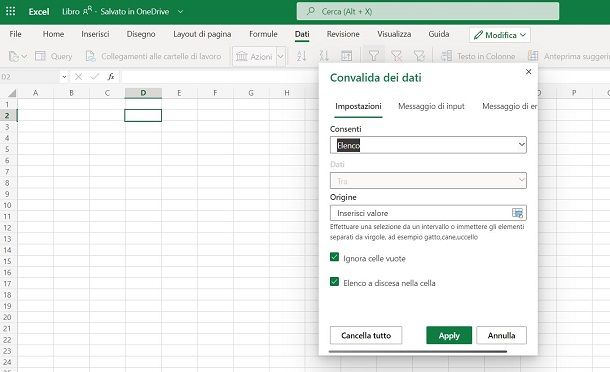610x372 pixels.
Task: Open the Query tool
Action: (x=54, y=56)
